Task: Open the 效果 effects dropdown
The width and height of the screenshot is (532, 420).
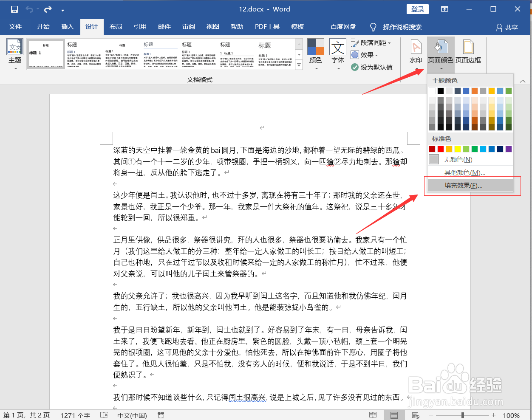Action: pos(365,55)
